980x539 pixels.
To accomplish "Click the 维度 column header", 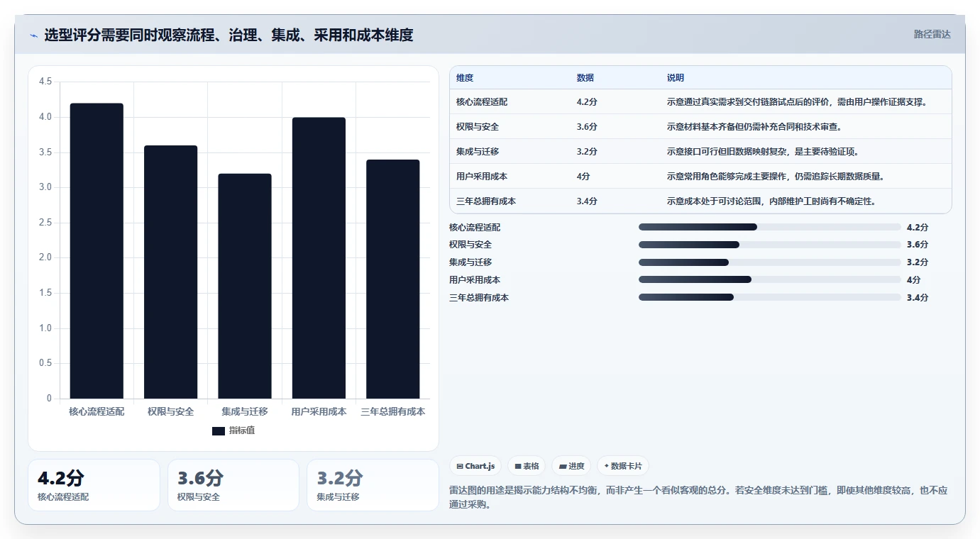I will pyautogui.click(x=465, y=77).
